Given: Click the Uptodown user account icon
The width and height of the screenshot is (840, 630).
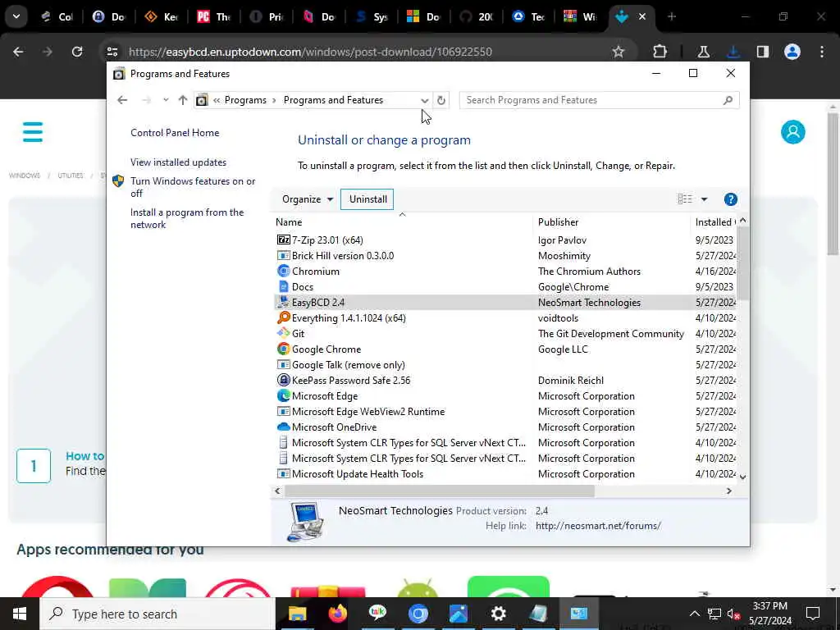Looking at the screenshot, I should point(793,132).
